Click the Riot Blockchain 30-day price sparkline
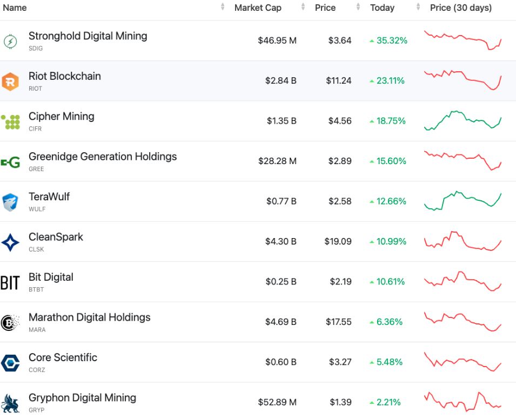Screen dimensions: 516x420 (463, 80)
